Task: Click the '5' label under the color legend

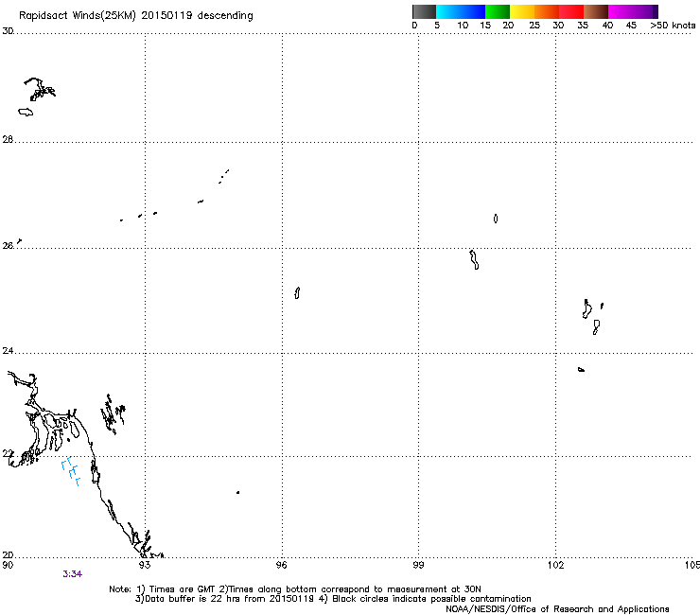Action: [x=437, y=26]
